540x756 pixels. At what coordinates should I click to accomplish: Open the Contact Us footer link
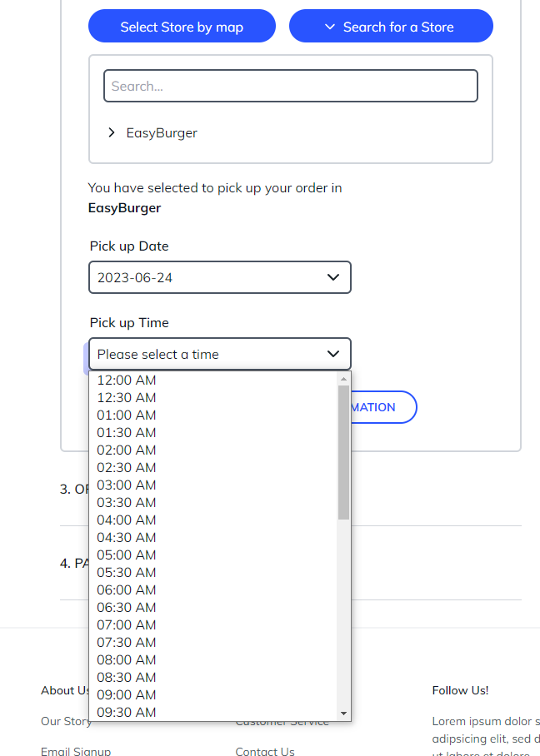point(265,751)
